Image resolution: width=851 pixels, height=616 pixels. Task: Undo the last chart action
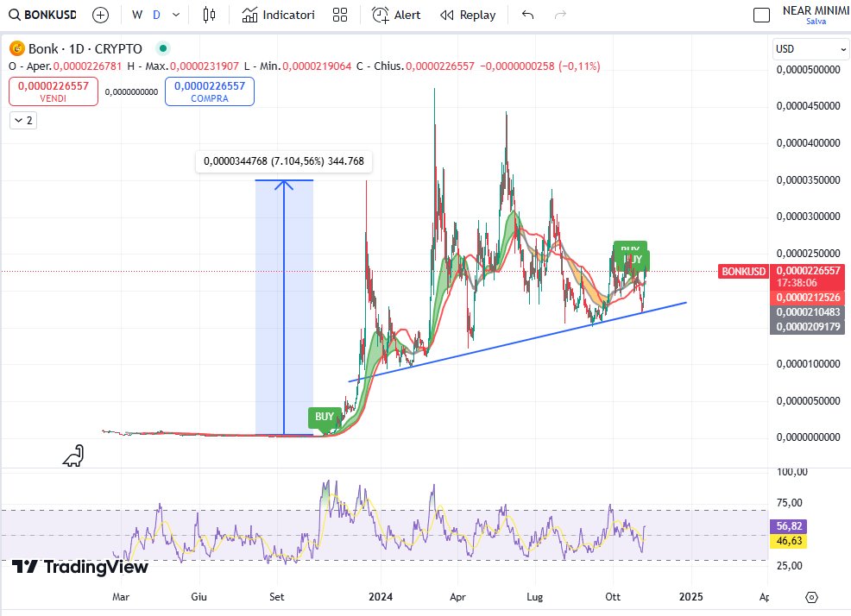527,15
